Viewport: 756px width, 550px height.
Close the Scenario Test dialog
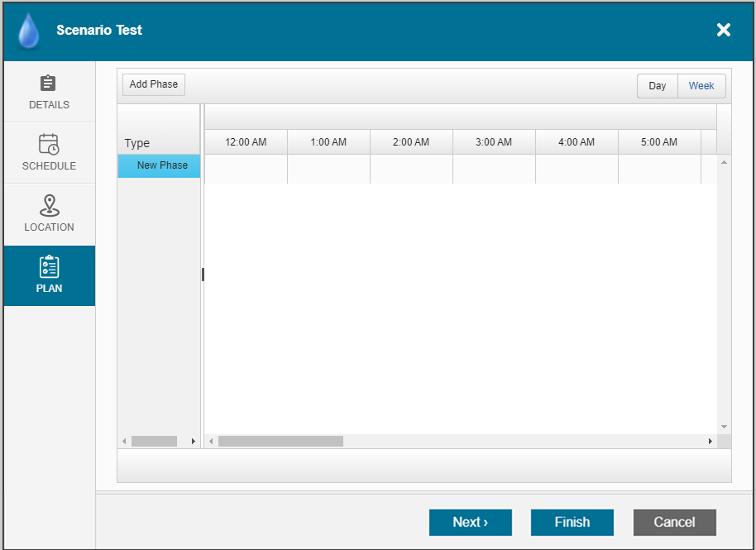point(723,31)
